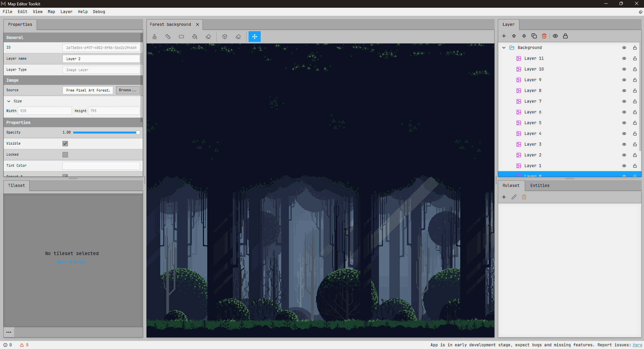Screen dimensions: 644x349
Task: Click the image icon of Layer 11
Action: 519,58
